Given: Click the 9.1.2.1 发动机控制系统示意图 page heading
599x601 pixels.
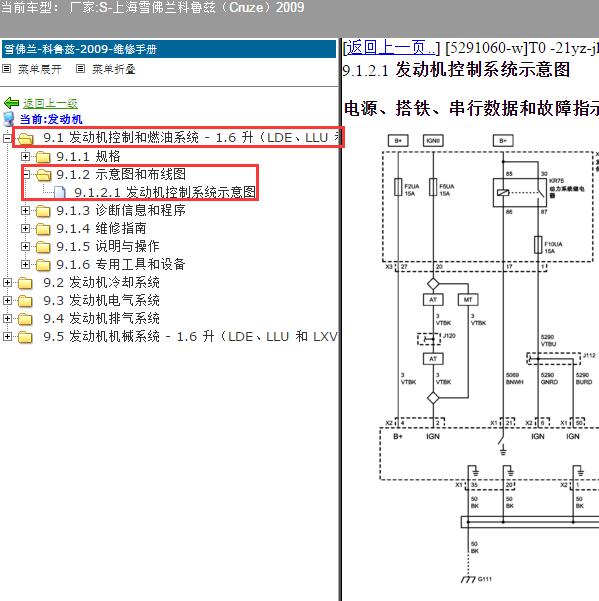Looking at the screenshot, I should click(x=456, y=70).
